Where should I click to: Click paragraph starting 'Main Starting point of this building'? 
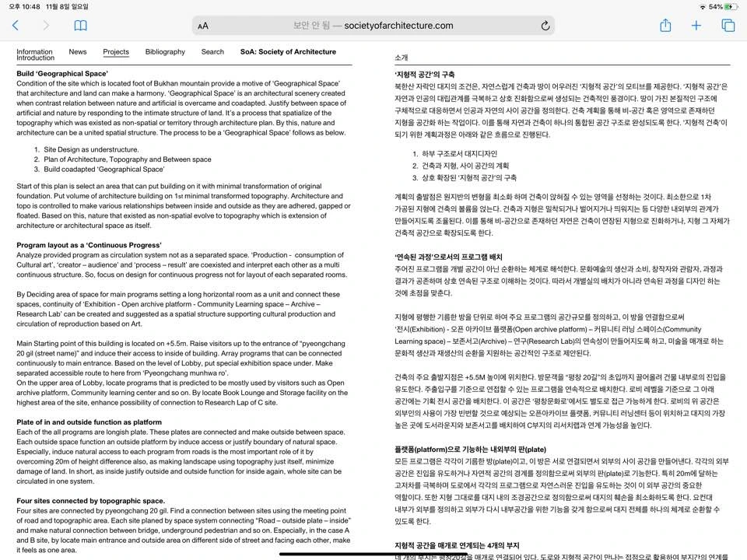pos(181,358)
